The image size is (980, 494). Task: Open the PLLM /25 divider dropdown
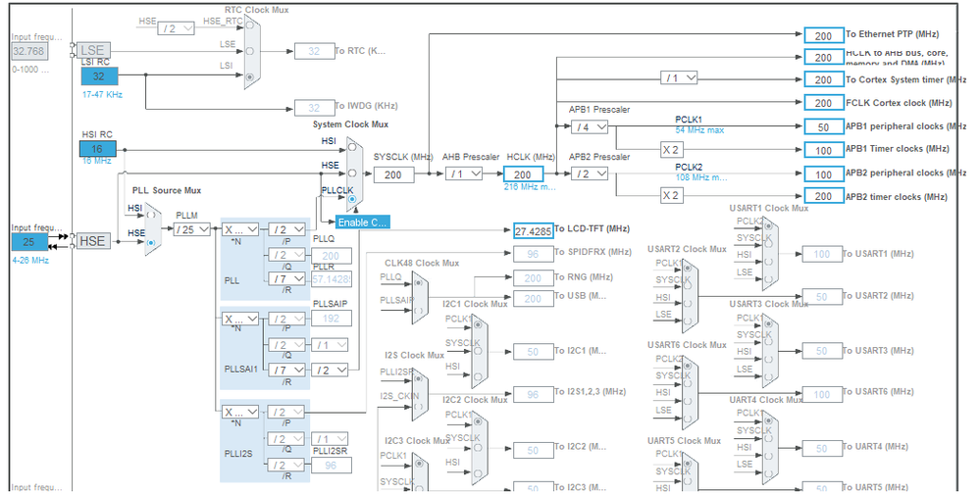coord(192,229)
